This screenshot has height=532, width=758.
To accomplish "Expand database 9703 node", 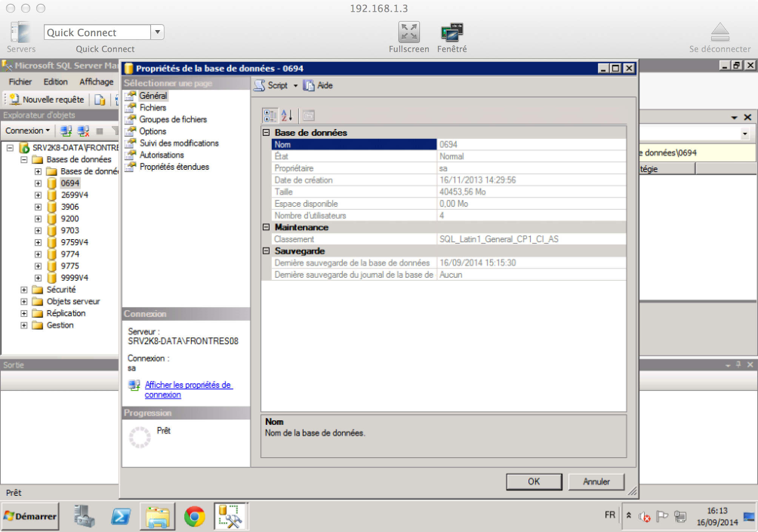I will point(38,231).
